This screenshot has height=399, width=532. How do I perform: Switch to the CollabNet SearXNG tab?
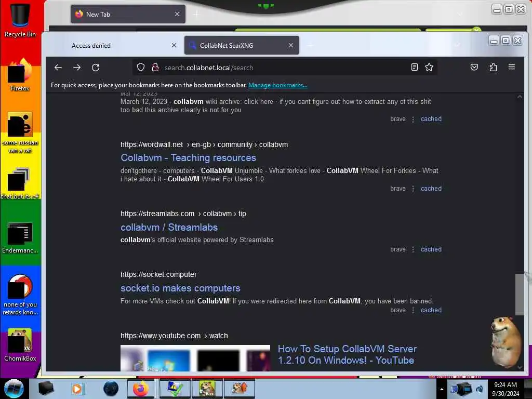coord(242,46)
